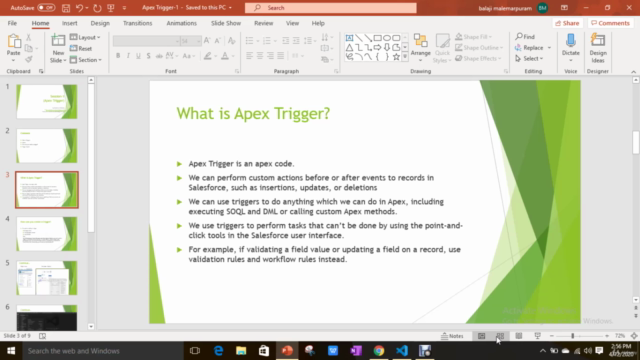Image resolution: width=640 pixels, height=360 pixels.
Task: Click the Reset slide button
Action: click(81, 48)
